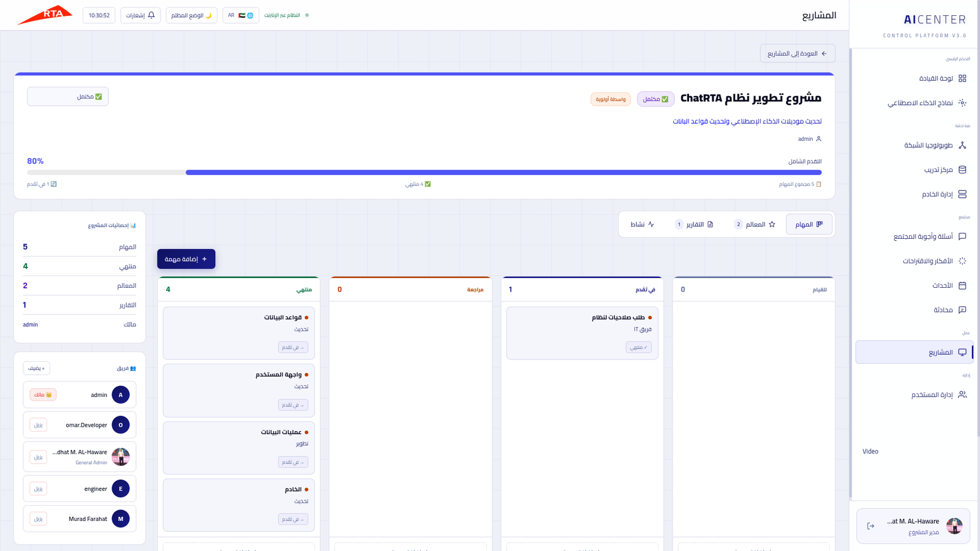Click the chart icon in project statistics header

133,225
